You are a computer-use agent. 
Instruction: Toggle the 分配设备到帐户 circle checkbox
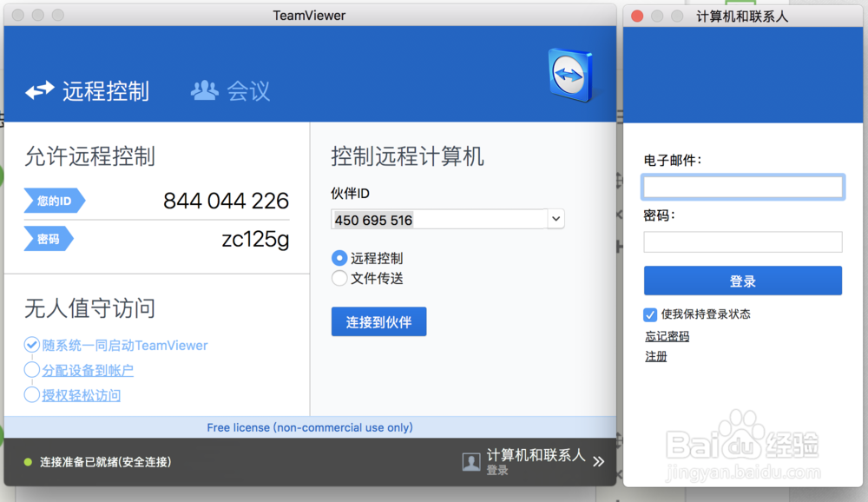(32, 370)
